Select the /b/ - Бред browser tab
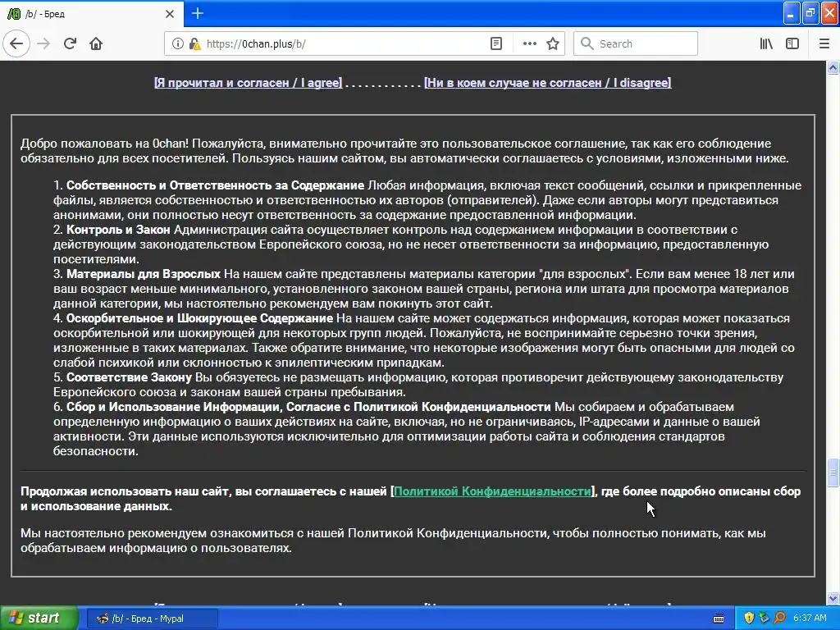The image size is (840, 630). click(91, 14)
